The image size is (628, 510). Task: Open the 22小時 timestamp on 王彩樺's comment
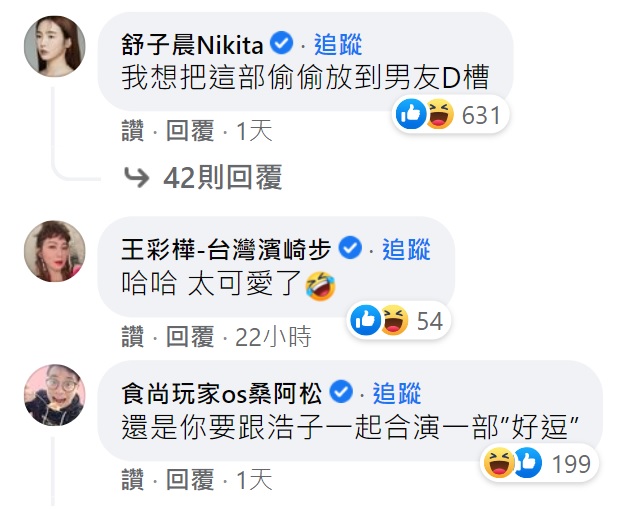[273, 337]
